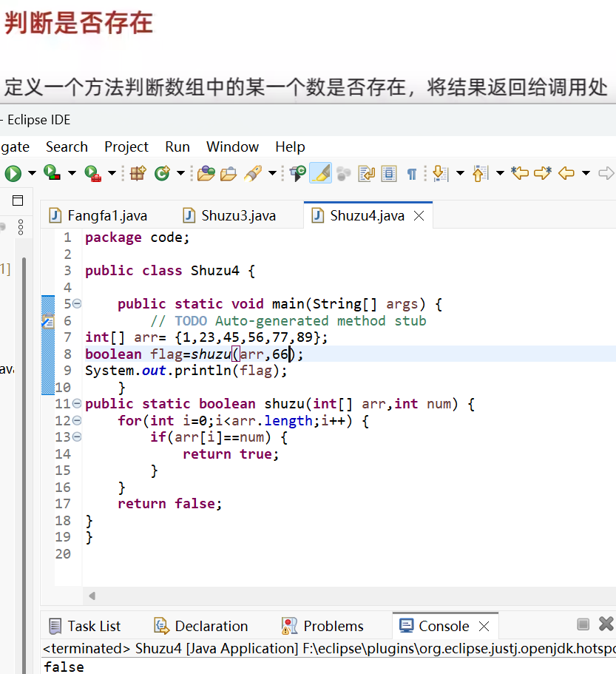
Task: Click the Search flashlight icon
Action: click(x=253, y=174)
